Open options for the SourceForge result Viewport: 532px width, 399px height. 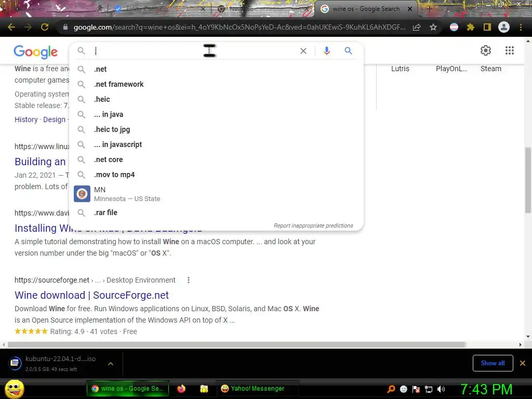189,280
